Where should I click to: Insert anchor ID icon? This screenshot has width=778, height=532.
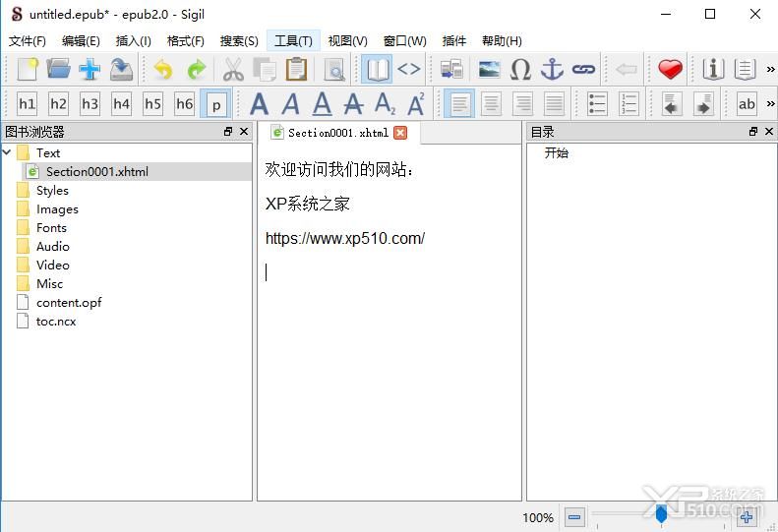click(552, 69)
